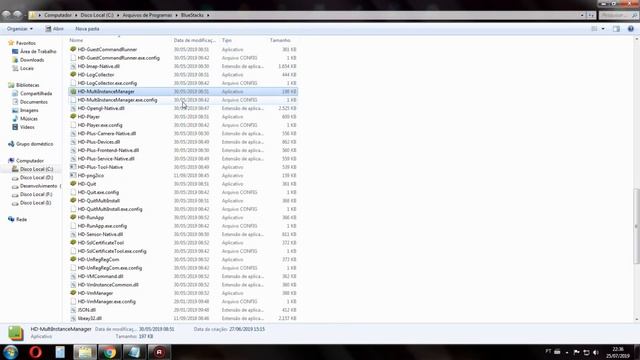
Task: Open the Windows Start button
Action: (11, 352)
